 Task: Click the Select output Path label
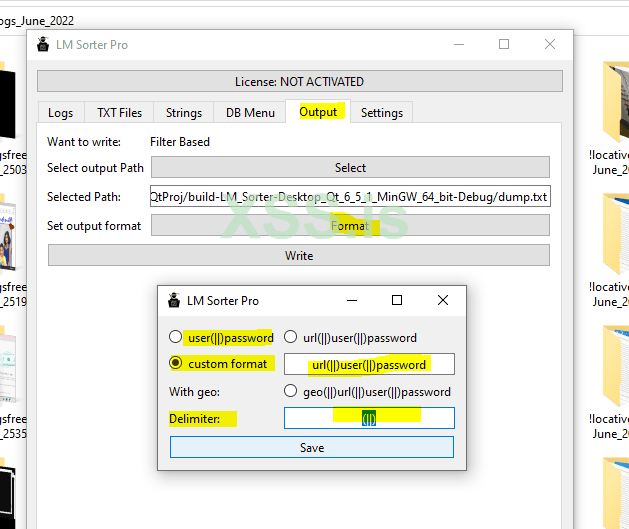(x=95, y=168)
